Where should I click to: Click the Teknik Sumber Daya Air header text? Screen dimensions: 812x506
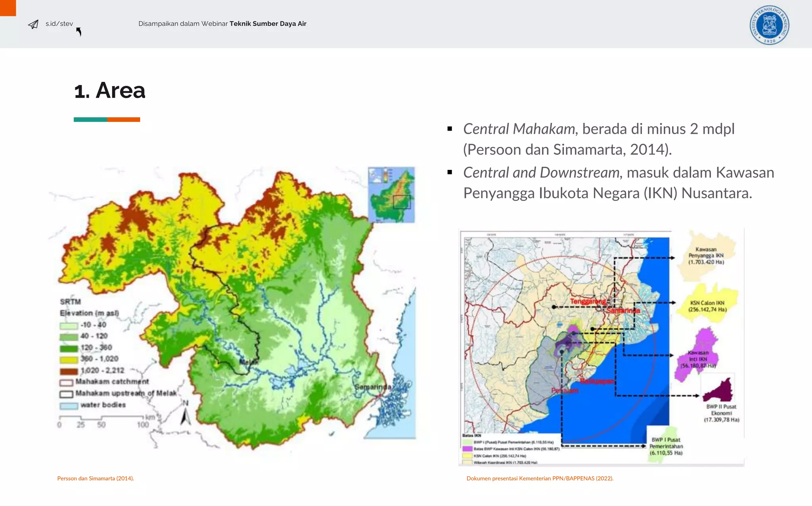pos(268,24)
